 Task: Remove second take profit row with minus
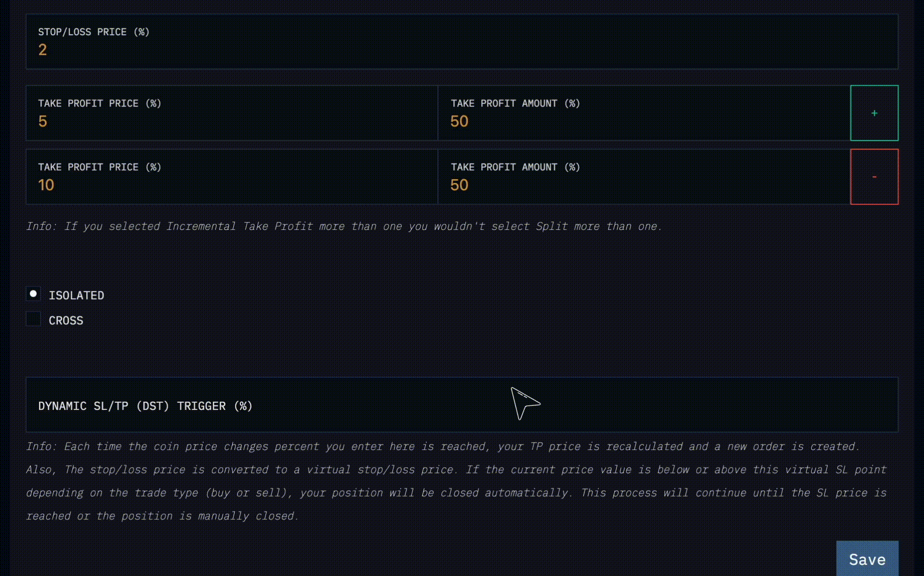click(874, 176)
